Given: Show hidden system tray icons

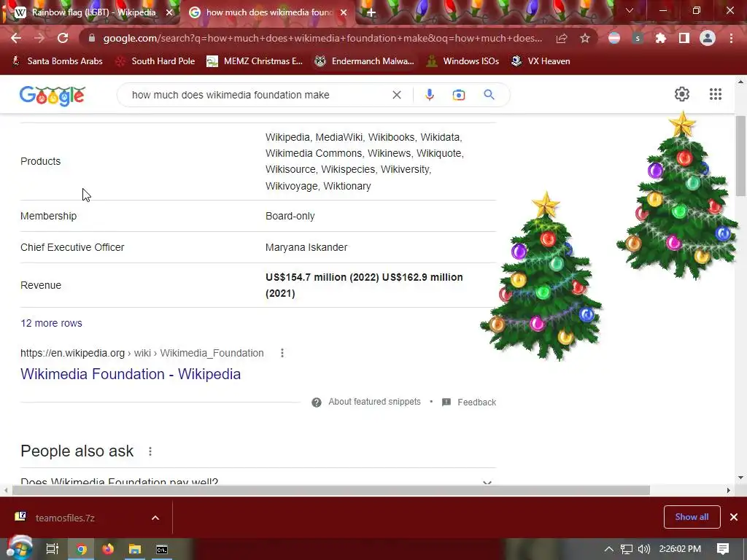Looking at the screenshot, I should (x=609, y=549).
